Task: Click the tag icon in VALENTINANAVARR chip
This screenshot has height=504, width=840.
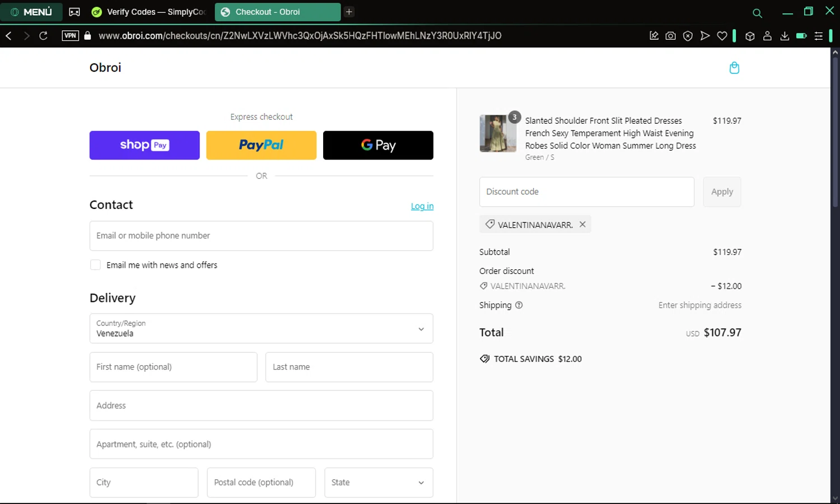Action: (490, 224)
